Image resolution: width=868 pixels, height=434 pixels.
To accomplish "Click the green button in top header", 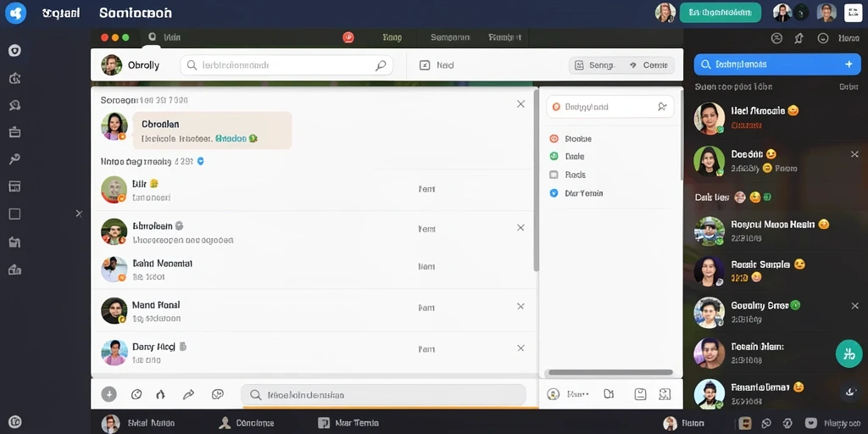I will pyautogui.click(x=721, y=13).
